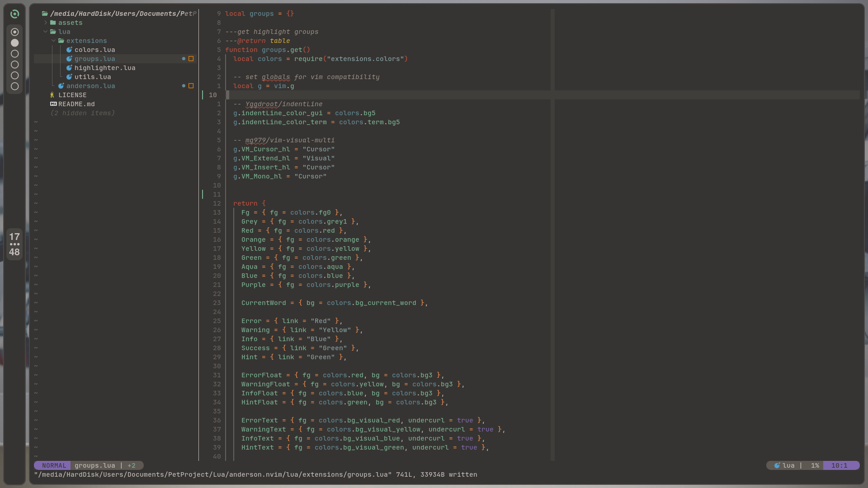Click the 17:48 clock widget
The image size is (868, 488).
click(x=14, y=244)
